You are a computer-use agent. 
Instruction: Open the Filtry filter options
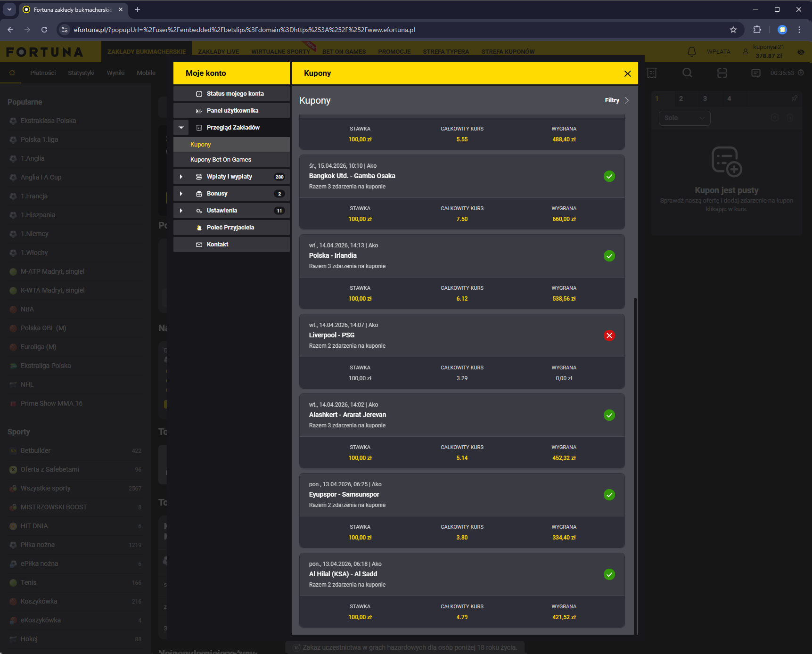point(617,100)
